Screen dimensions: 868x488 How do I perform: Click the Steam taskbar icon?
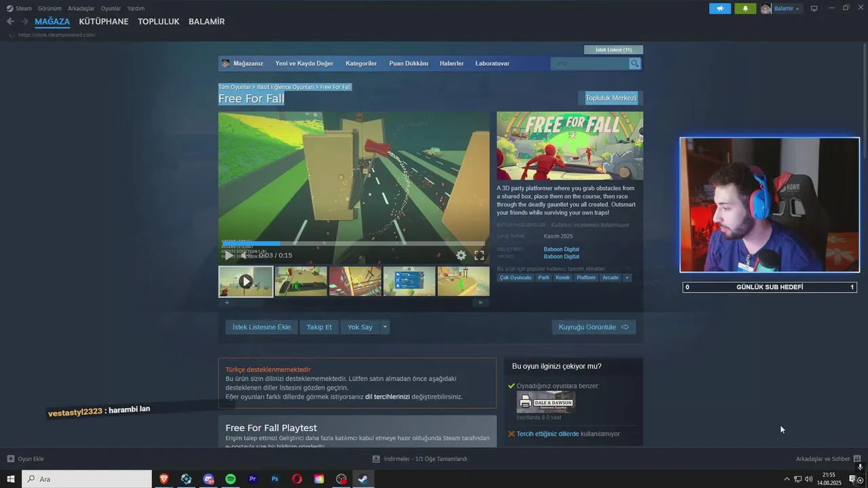click(363, 479)
